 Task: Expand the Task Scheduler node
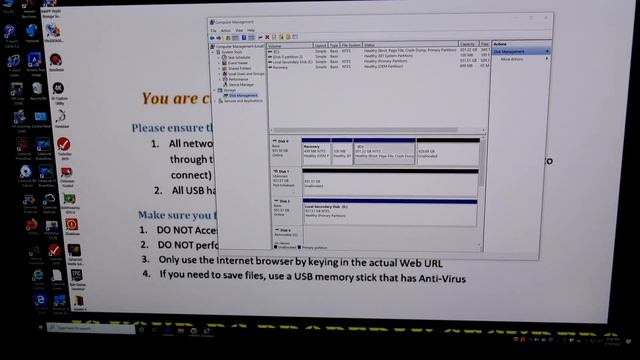click(219, 58)
